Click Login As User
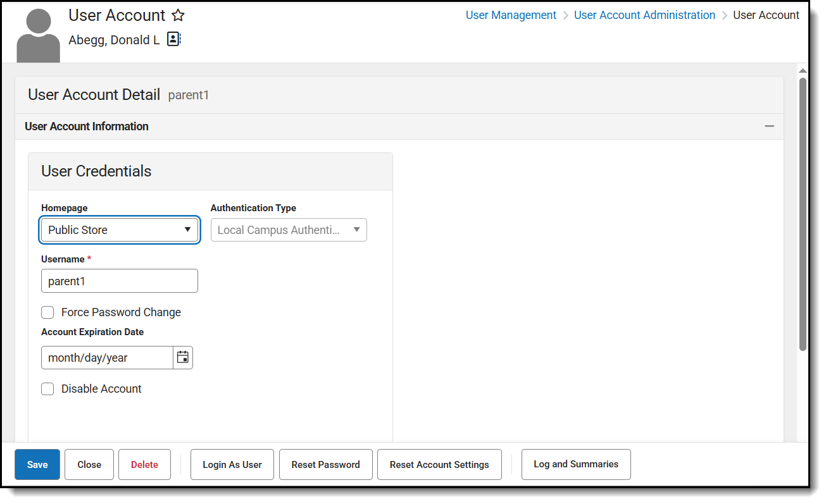The height and width of the screenshot is (504, 826). pyautogui.click(x=232, y=464)
